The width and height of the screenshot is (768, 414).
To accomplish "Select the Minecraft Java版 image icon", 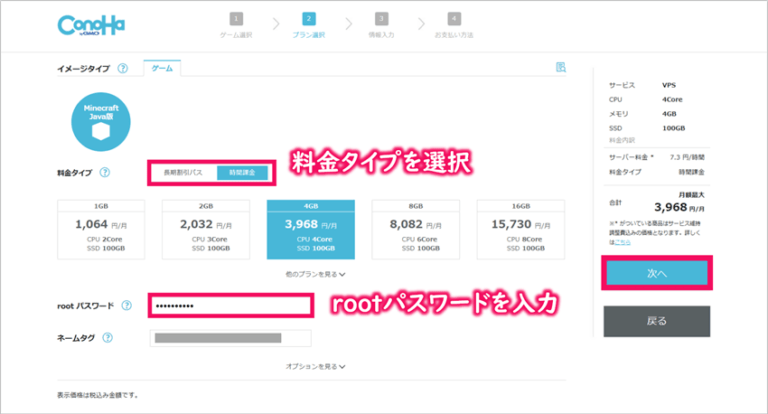I will click(x=100, y=122).
